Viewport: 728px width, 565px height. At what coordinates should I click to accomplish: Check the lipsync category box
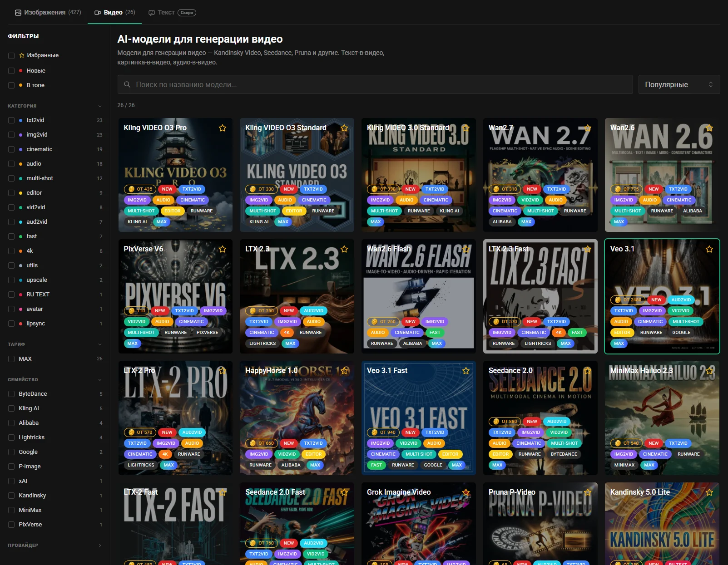point(11,324)
